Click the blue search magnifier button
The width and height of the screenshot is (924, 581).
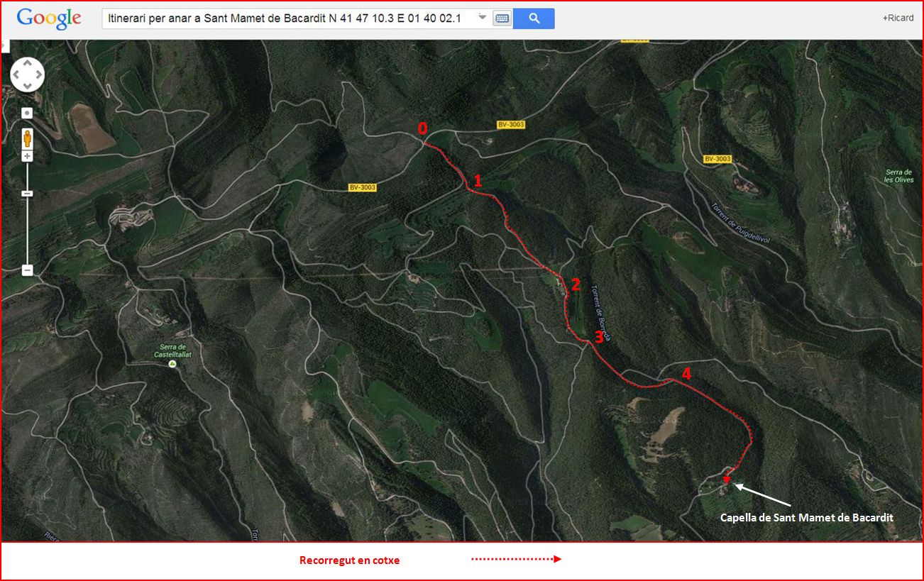[x=534, y=18]
